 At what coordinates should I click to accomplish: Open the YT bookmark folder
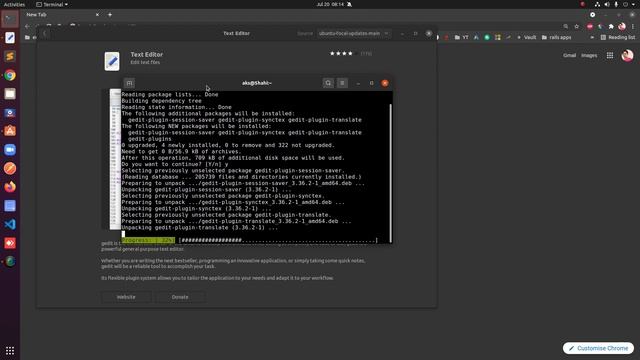point(462,37)
